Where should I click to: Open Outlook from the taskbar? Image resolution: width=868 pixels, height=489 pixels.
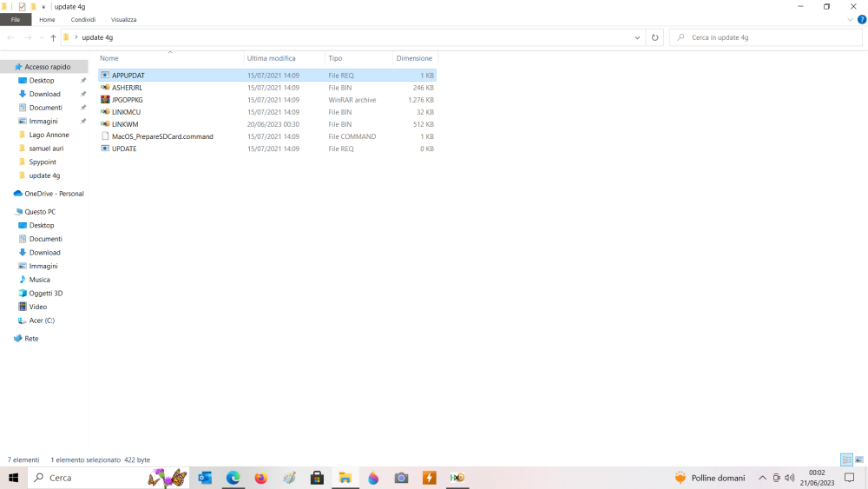click(x=205, y=478)
